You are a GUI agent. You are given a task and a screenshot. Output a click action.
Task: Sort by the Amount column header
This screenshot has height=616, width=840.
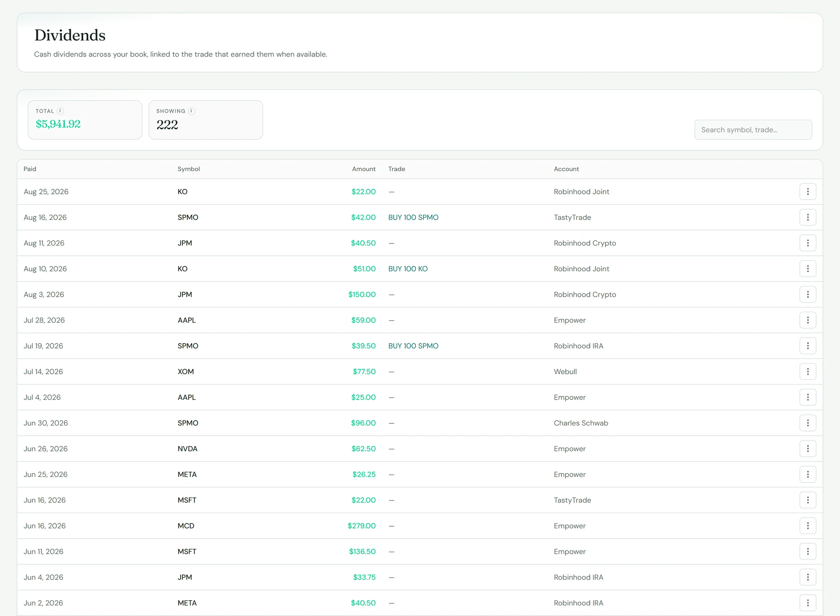363,169
